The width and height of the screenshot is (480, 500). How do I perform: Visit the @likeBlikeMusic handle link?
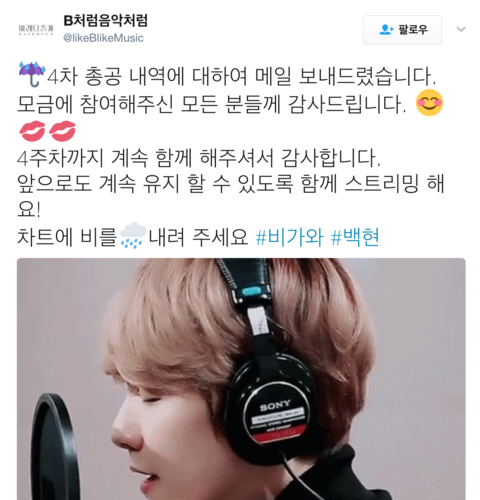(x=103, y=38)
